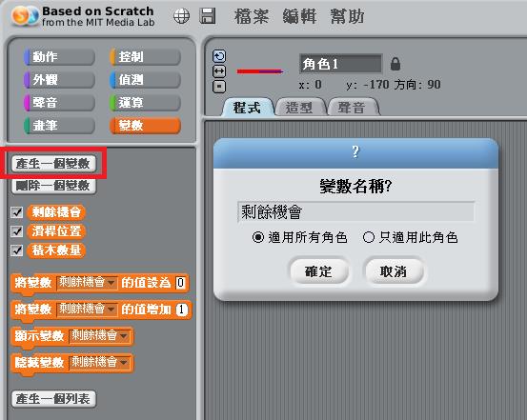This screenshot has width=527, height=420.
Task: Toggle the 積木數量 variable checkbox
Action: [x=17, y=250]
